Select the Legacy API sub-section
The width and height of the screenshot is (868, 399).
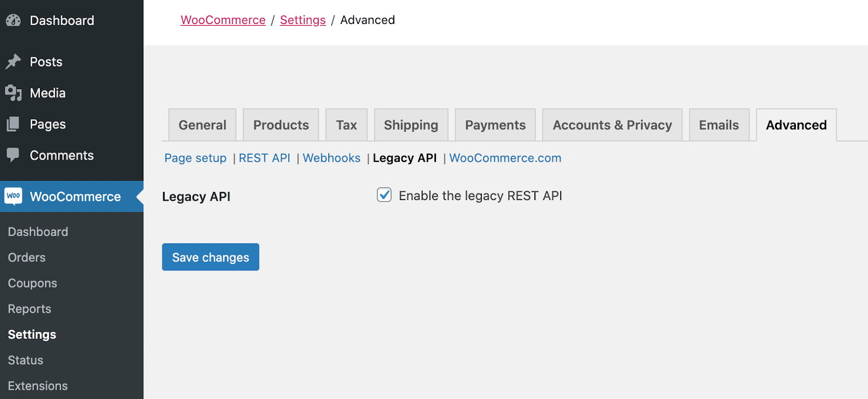405,158
